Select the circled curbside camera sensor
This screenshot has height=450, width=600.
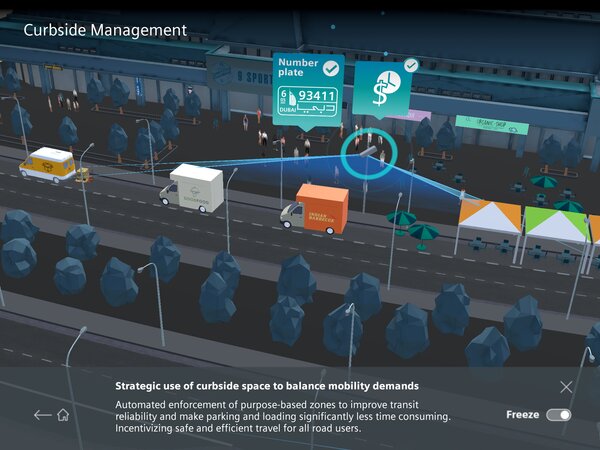click(369, 152)
